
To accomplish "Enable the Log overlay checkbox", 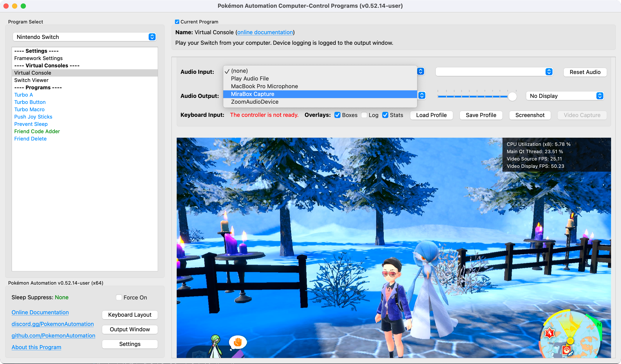I will (x=364, y=115).
